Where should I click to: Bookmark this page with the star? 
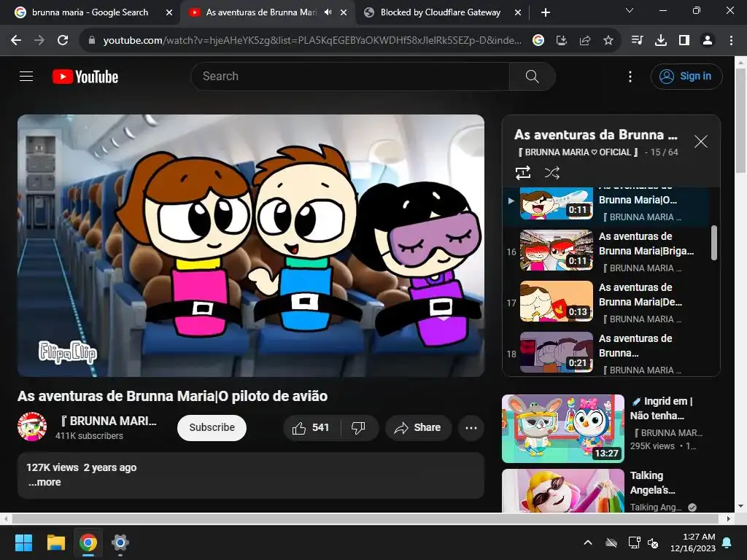click(x=608, y=41)
